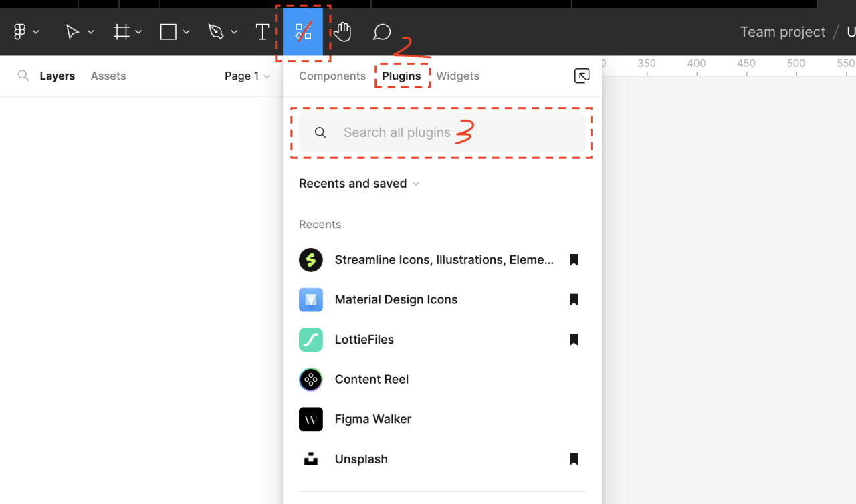Open the Content Reel plugin icon
The height and width of the screenshot is (504, 856).
coord(311,380)
